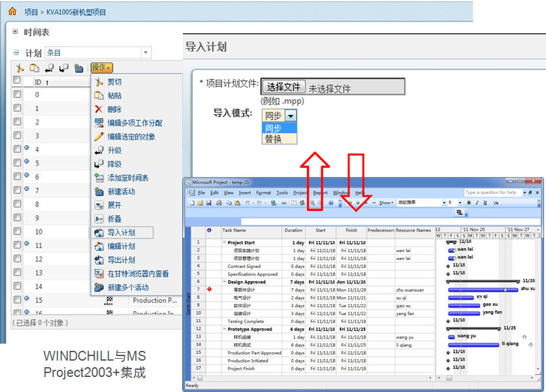546x392 pixels.
Task: Tick the checkbox for row ID 1
Action: point(17,108)
